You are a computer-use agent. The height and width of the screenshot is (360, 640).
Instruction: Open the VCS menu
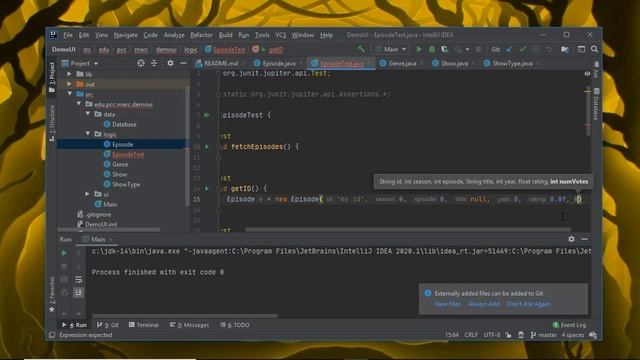pyautogui.click(x=280, y=35)
